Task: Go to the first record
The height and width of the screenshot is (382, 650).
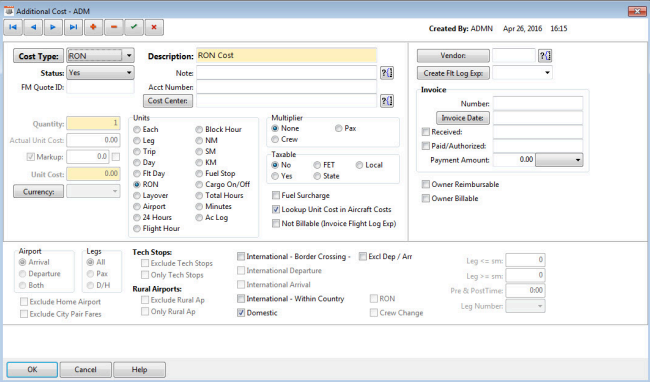Action: [x=13, y=27]
